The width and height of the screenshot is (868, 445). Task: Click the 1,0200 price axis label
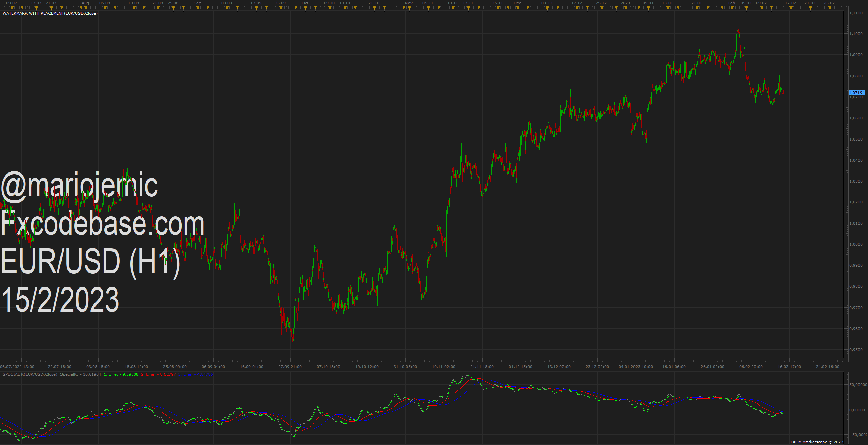[856, 202]
